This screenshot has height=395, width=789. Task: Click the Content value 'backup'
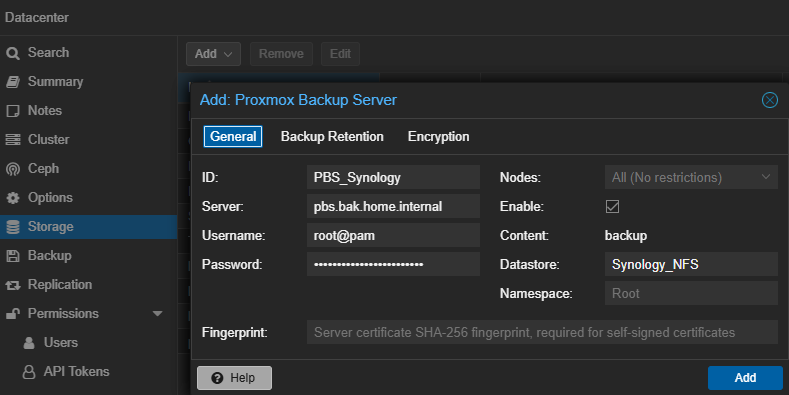pos(626,235)
